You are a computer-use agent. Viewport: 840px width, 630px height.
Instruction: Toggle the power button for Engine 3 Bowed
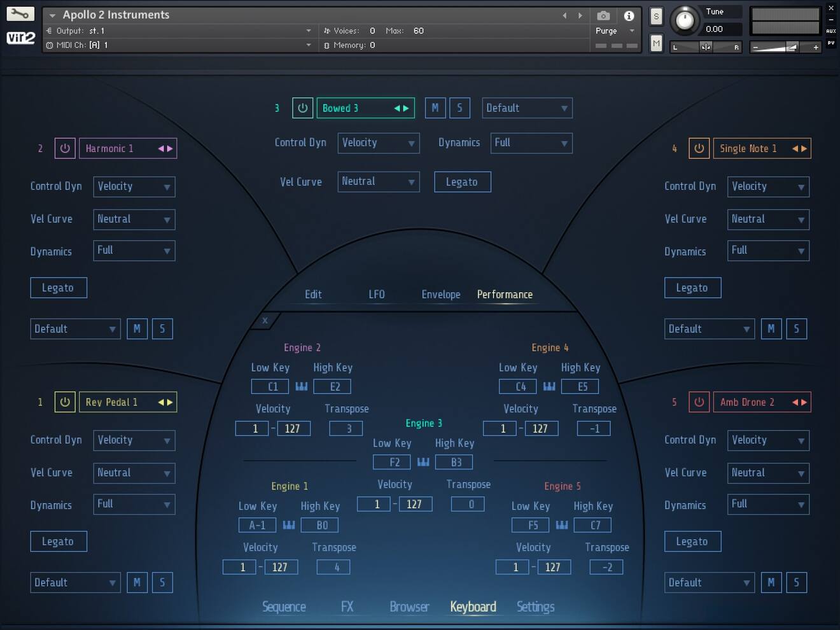303,108
